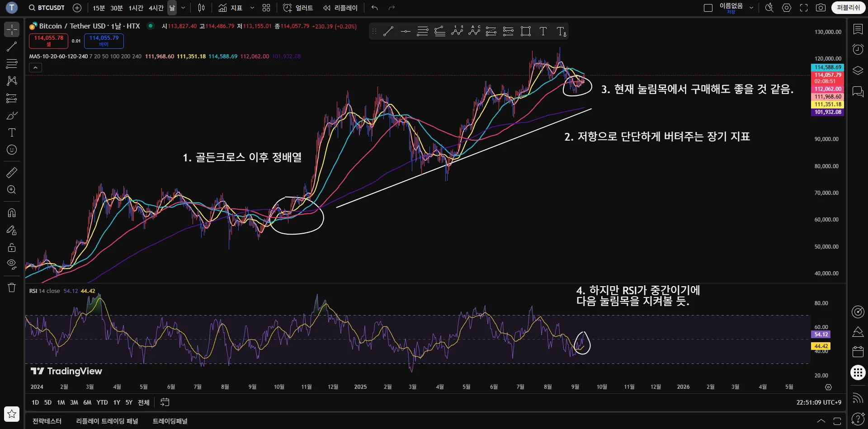Open the 이름없음 layout dropdown arrow
868x429 pixels.
[751, 8]
